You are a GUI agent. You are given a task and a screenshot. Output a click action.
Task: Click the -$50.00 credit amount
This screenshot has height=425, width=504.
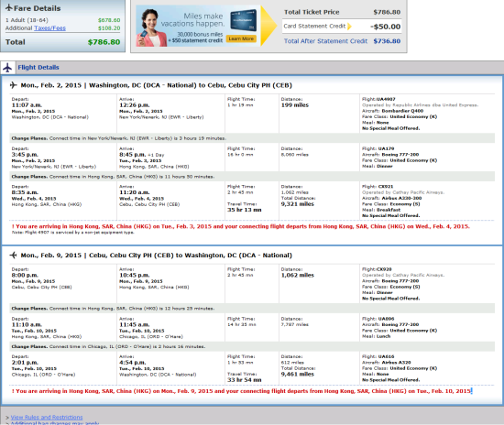(386, 27)
